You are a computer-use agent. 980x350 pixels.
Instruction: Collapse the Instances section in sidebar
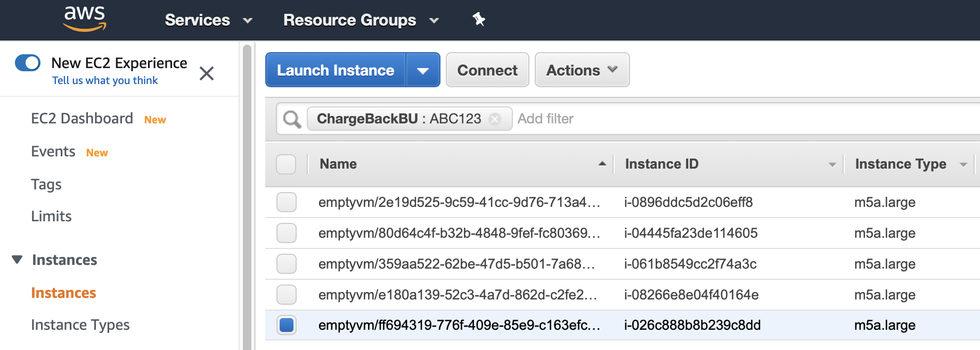coord(17,260)
